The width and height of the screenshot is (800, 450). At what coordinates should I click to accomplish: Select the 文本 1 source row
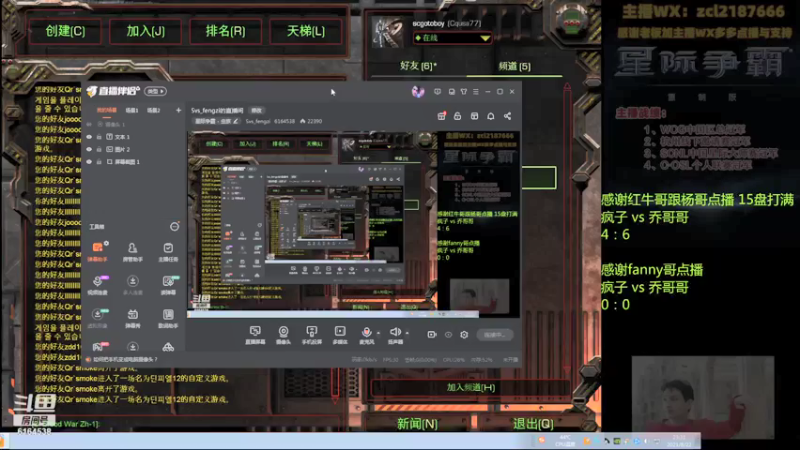(x=134, y=137)
